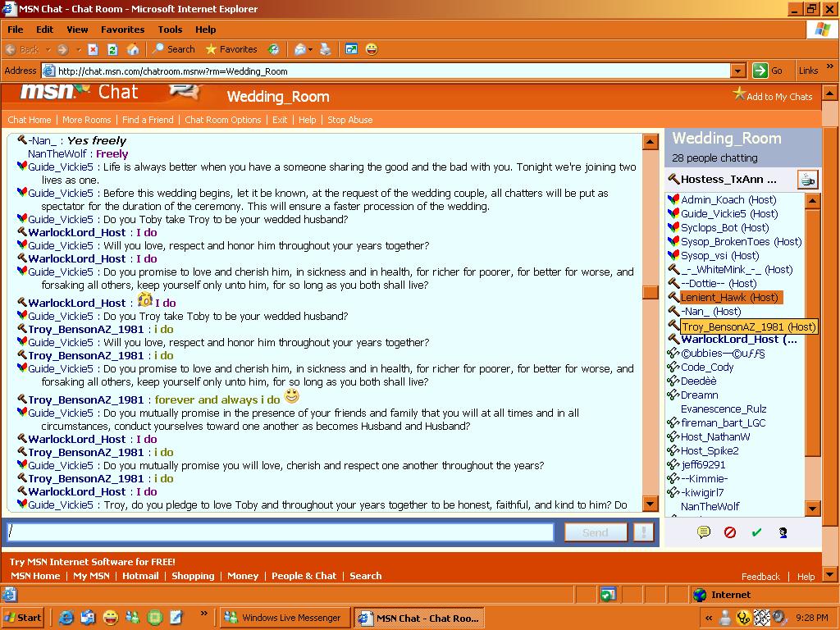
Task: Click the chat message input field
Action: point(281,532)
